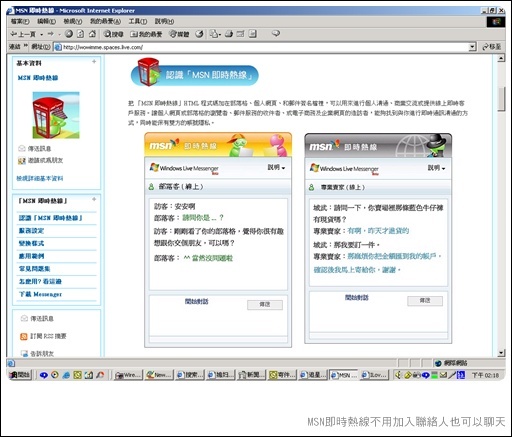Collapse the 基本資料 sidebar panel

[94, 62]
